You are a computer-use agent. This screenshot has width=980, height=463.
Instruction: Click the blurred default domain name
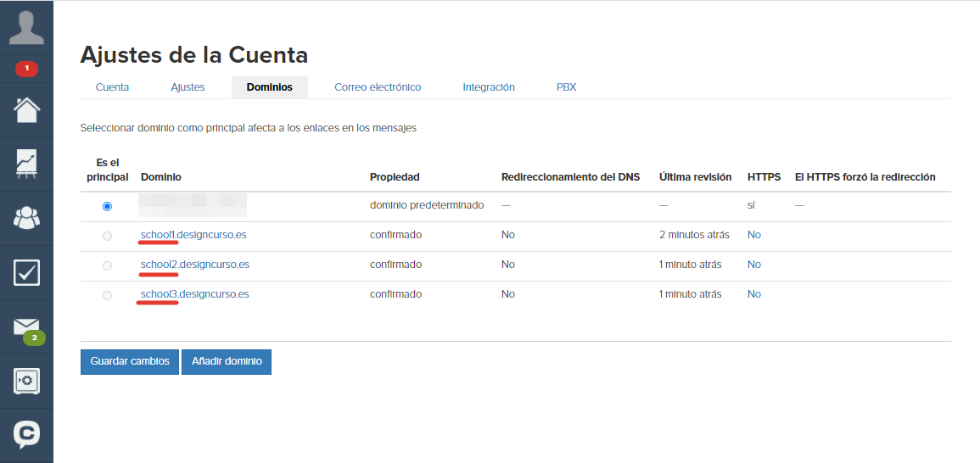coord(193,205)
